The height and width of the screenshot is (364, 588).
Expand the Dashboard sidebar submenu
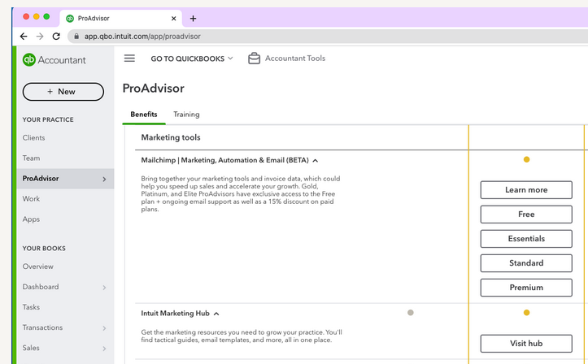coord(104,288)
